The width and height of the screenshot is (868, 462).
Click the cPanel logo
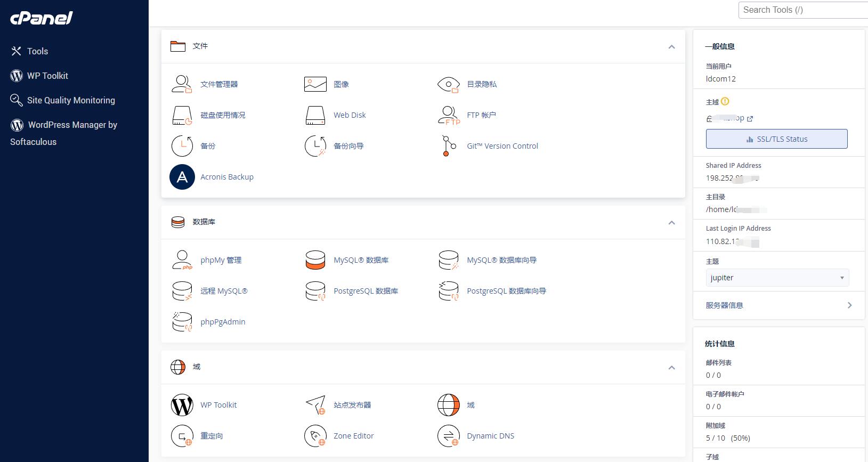pos(41,18)
